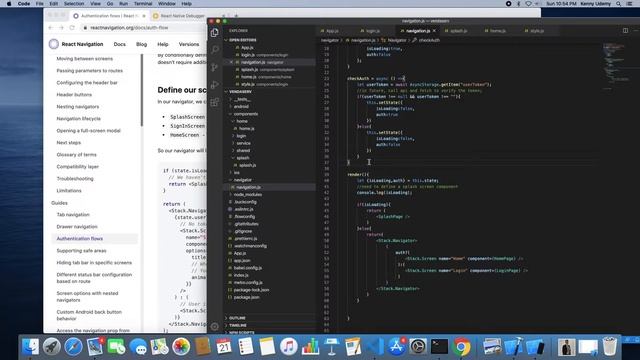The width and height of the screenshot is (640, 360).
Task: Click checkAuth in the editor breadcrumb
Action: (x=429, y=40)
